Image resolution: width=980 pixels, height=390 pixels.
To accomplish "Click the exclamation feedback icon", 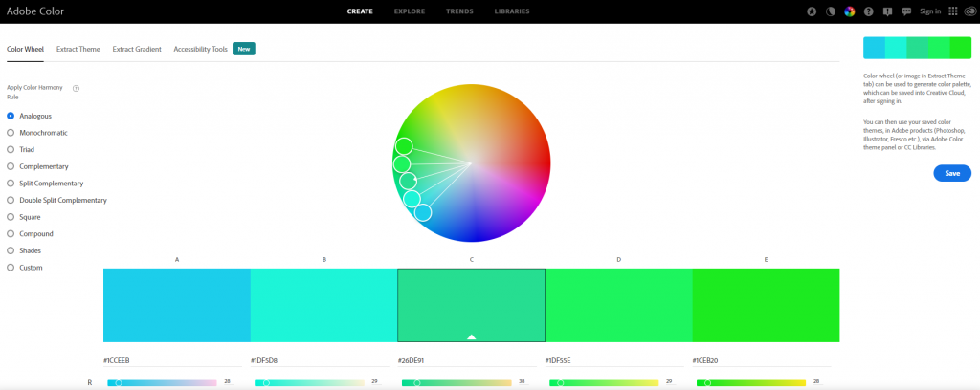I will coord(887,11).
